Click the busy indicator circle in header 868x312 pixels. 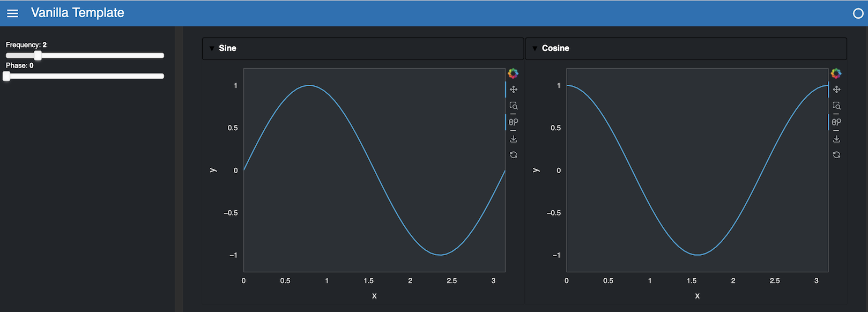click(858, 13)
